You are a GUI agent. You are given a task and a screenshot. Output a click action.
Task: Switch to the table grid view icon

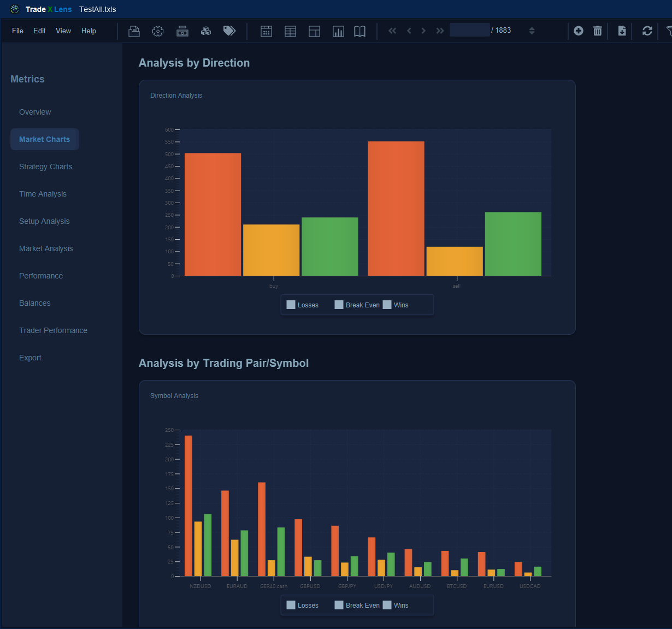(x=290, y=31)
